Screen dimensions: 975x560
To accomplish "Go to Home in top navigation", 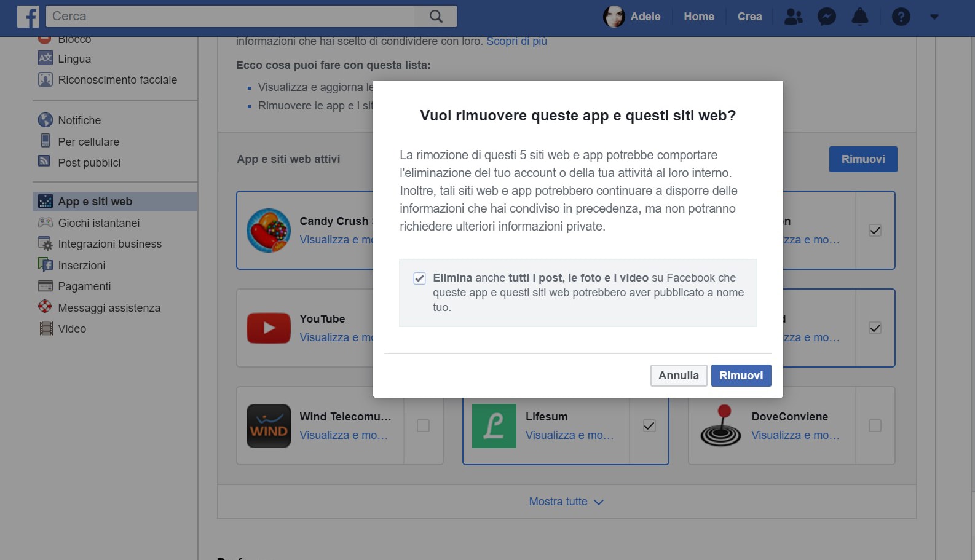I will coord(699,17).
